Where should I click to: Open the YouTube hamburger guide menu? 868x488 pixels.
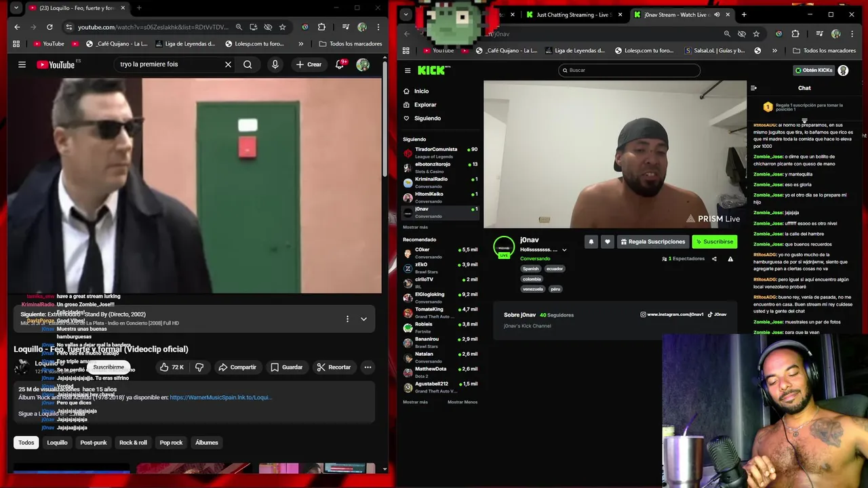22,64
